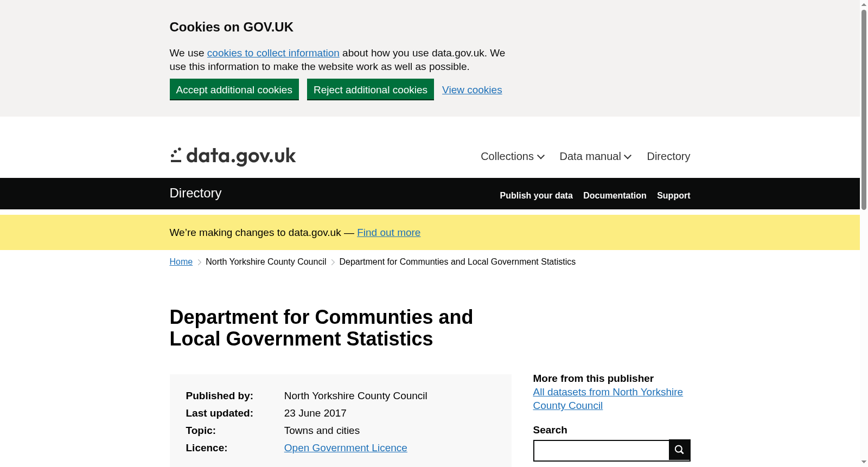Go to the Home breadcrumb
The height and width of the screenshot is (467, 868).
point(181,262)
